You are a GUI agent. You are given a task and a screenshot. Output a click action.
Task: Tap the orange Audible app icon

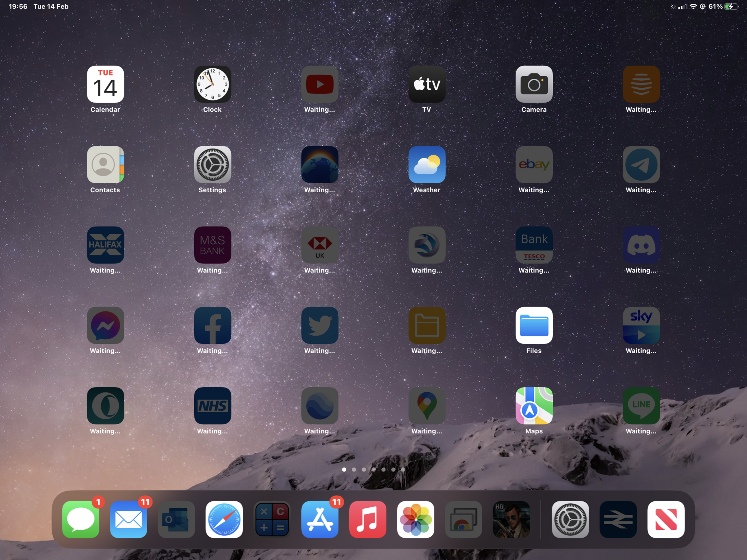[641, 84]
